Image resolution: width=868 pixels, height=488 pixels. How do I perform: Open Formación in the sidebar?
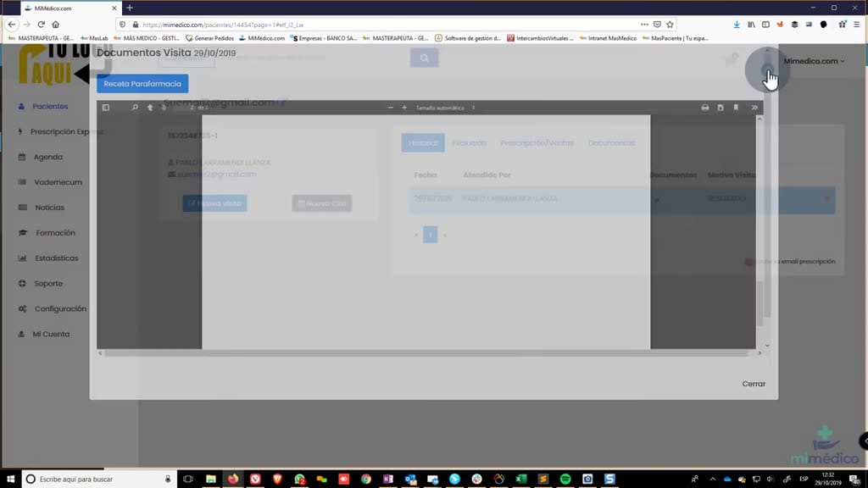[55, 233]
